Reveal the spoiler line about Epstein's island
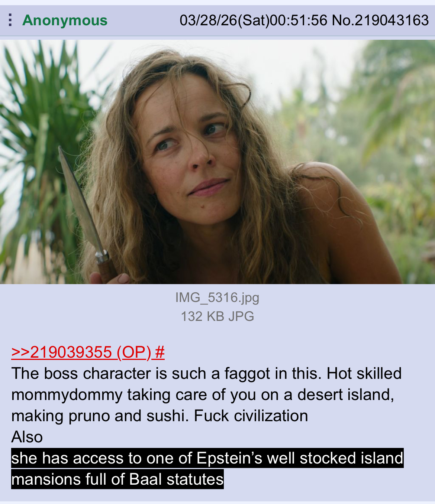 click(x=207, y=458)
